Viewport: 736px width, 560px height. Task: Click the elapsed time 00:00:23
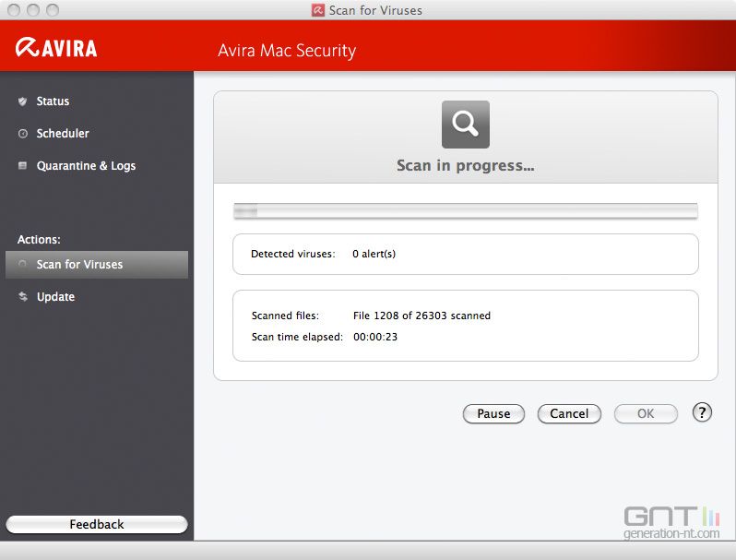pos(375,337)
